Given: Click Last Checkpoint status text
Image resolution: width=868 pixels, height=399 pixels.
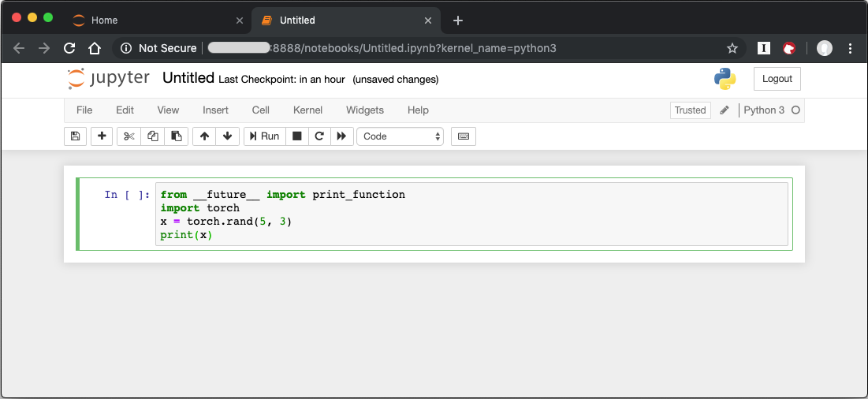Looking at the screenshot, I should coord(281,79).
